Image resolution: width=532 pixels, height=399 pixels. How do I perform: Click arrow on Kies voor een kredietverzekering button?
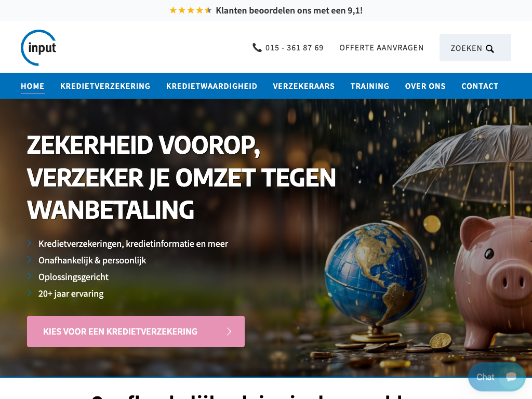[x=229, y=331]
